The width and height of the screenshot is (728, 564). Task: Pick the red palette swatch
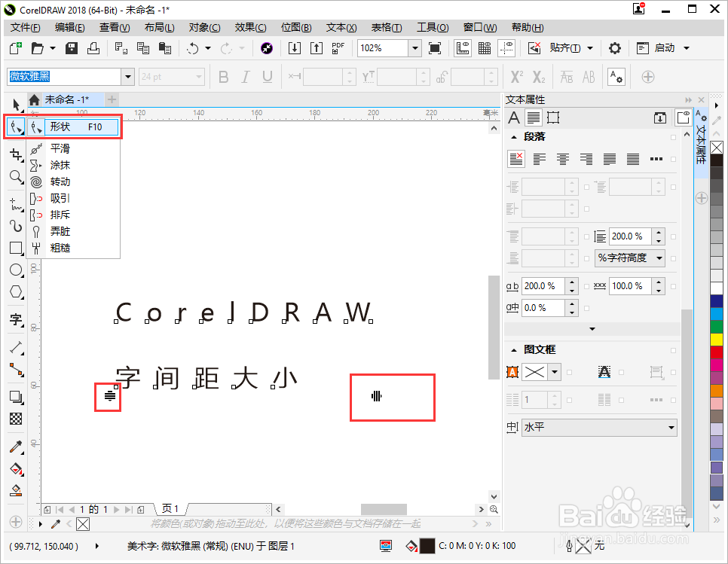(x=717, y=352)
